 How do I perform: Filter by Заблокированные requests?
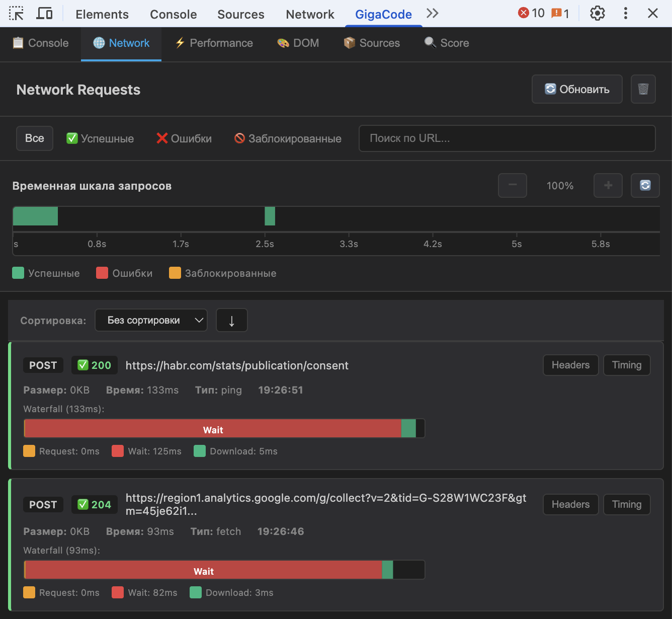click(x=287, y=138)
